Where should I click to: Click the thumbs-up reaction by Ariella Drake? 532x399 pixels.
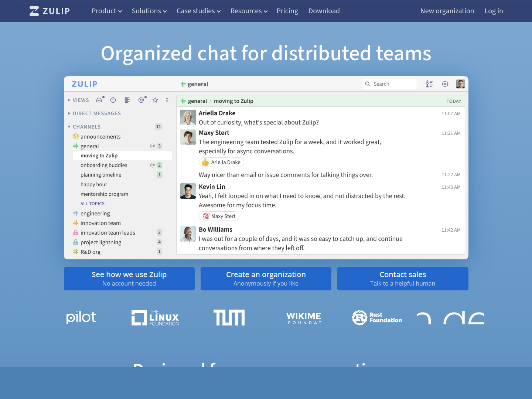click(221, 162)
